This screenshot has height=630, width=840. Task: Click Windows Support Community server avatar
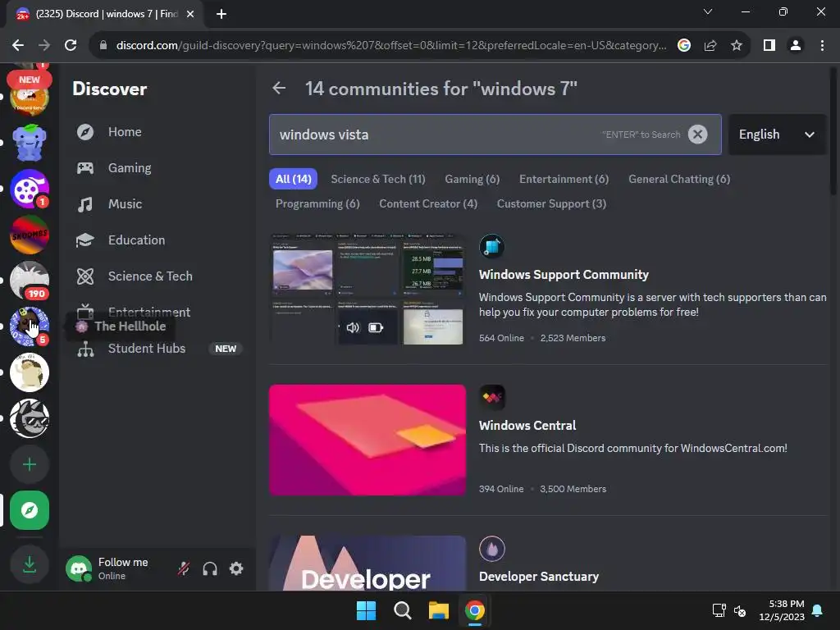point(491,246)
